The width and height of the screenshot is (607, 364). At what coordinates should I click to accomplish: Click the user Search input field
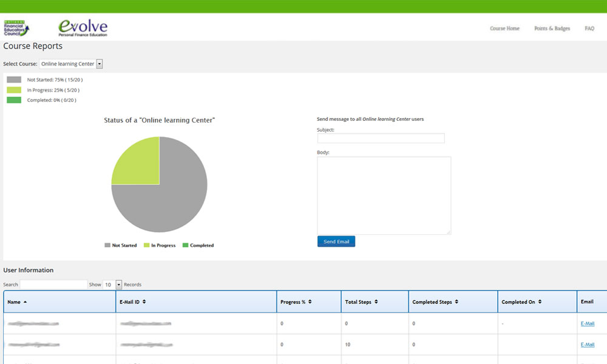click(53, 285)
